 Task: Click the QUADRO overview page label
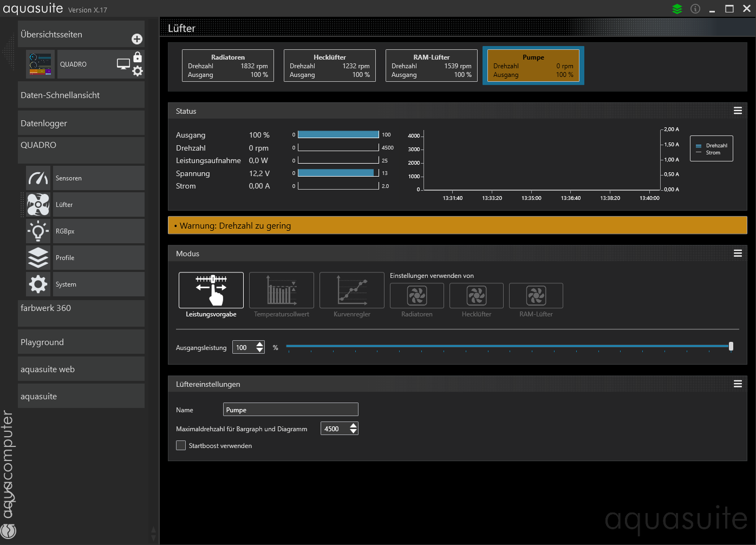[x=73, y=64]
